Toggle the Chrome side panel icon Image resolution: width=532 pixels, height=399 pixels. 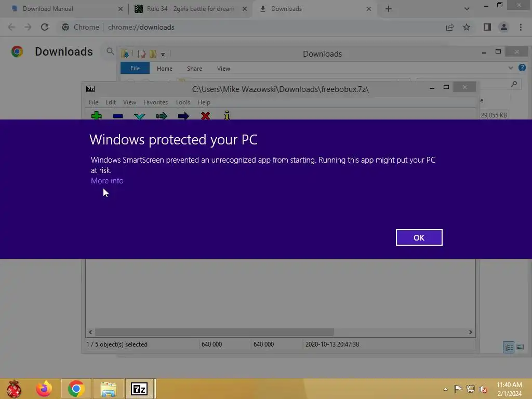click(487, 27)
